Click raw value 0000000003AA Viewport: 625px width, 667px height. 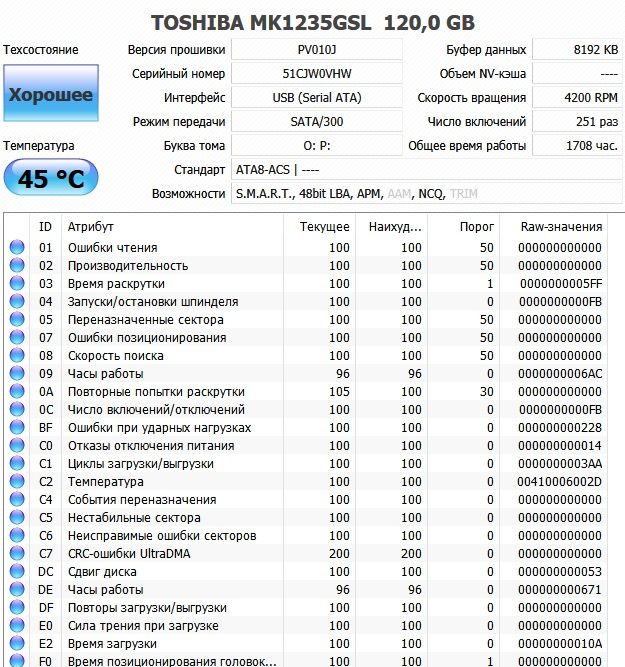(x=560, y=464)
